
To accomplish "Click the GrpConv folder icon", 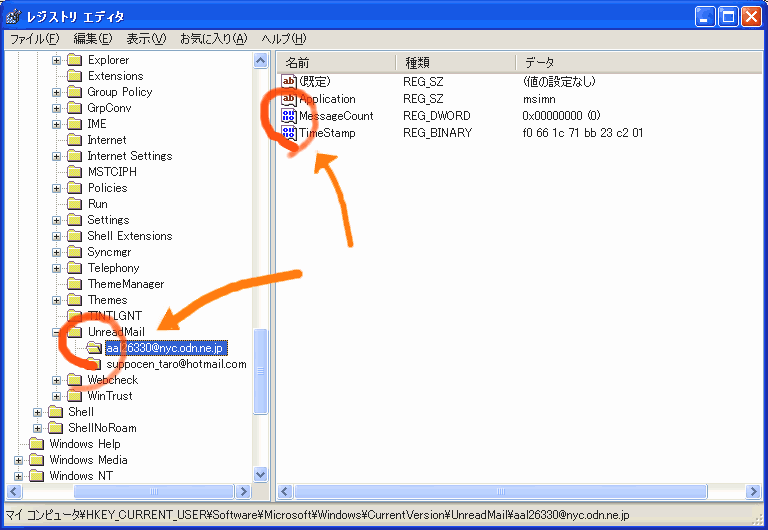I will (x=74, y=108).
